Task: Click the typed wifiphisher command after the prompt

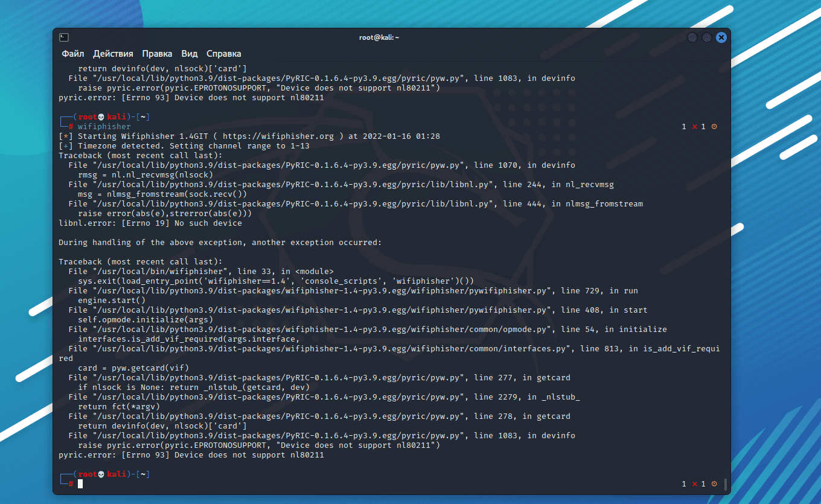Action: click(104, 127)
